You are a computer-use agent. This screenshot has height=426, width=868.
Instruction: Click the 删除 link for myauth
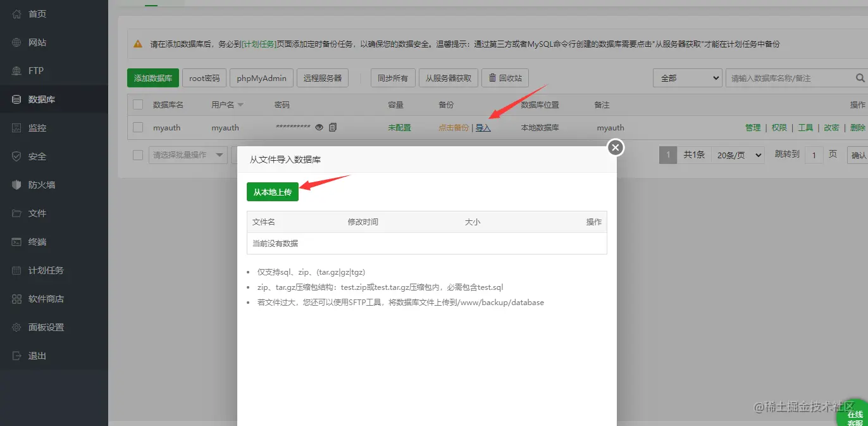point(858,127)
